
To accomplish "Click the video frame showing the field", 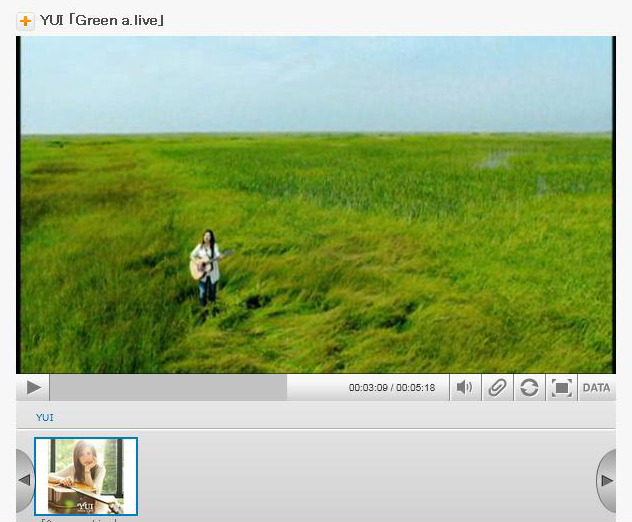I will pyautogui.click(x=316, y=205).
